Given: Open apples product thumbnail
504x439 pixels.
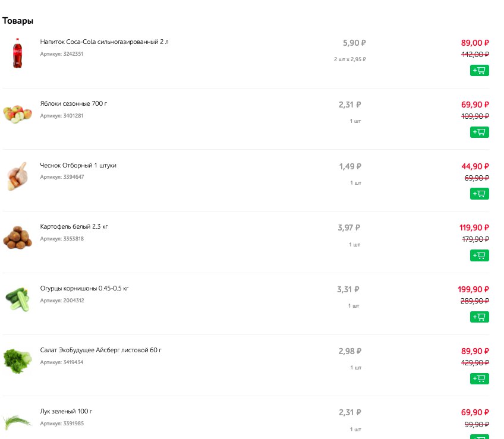Looking at the screenshot, I should [x=18, y=114].
